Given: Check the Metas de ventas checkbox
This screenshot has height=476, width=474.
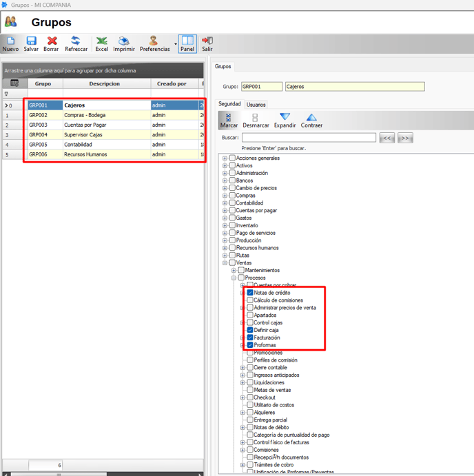Looking at the screenshot, I should [250, 390].
